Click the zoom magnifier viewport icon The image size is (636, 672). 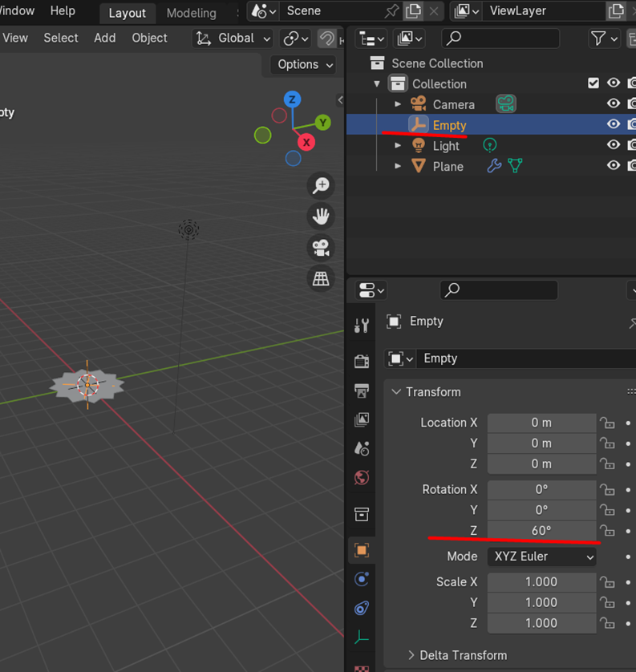pyautogui.click(x=321, y=186)
